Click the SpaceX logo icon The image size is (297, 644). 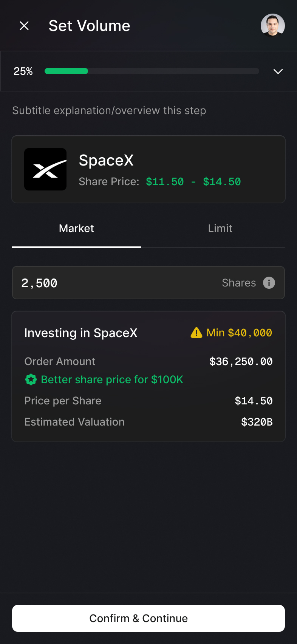pyautogui.click(x=45, y=169)
